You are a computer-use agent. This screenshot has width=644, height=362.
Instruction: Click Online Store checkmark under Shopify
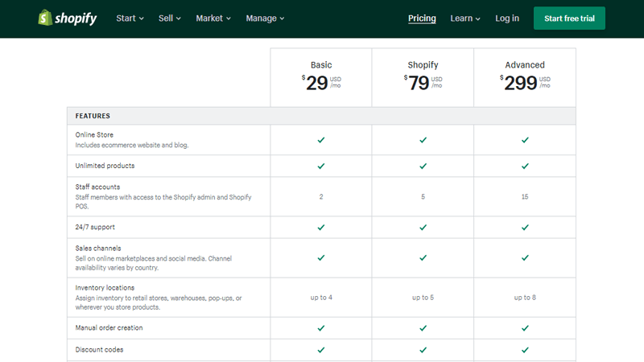(x=423, y=140)
